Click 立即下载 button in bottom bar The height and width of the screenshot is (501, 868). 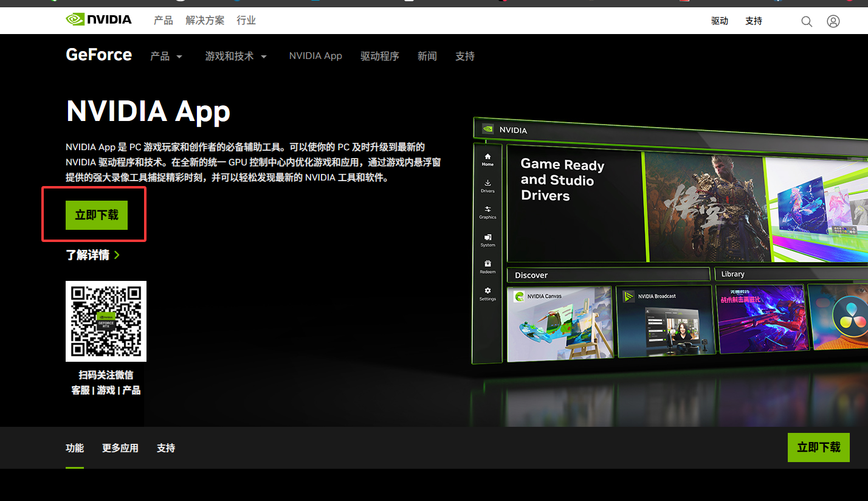tap(818, 447)
